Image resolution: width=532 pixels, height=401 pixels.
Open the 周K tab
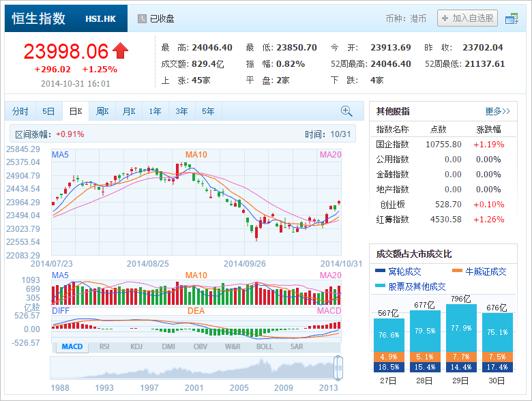102,111
